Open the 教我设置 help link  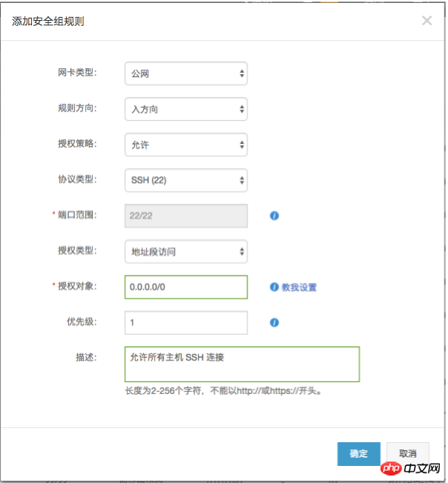[x=299, y=287]
